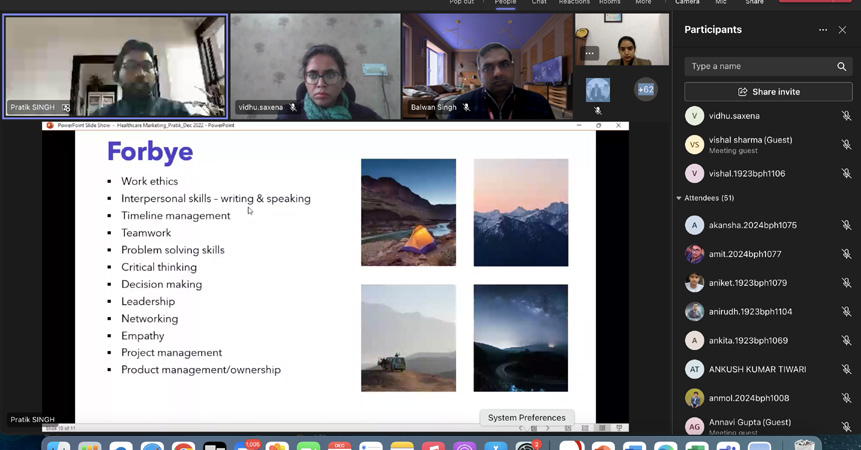Image resolution: width=861 pixels, height=450 pixels.
Task: Type a name search field
Action: click(760, 67)
